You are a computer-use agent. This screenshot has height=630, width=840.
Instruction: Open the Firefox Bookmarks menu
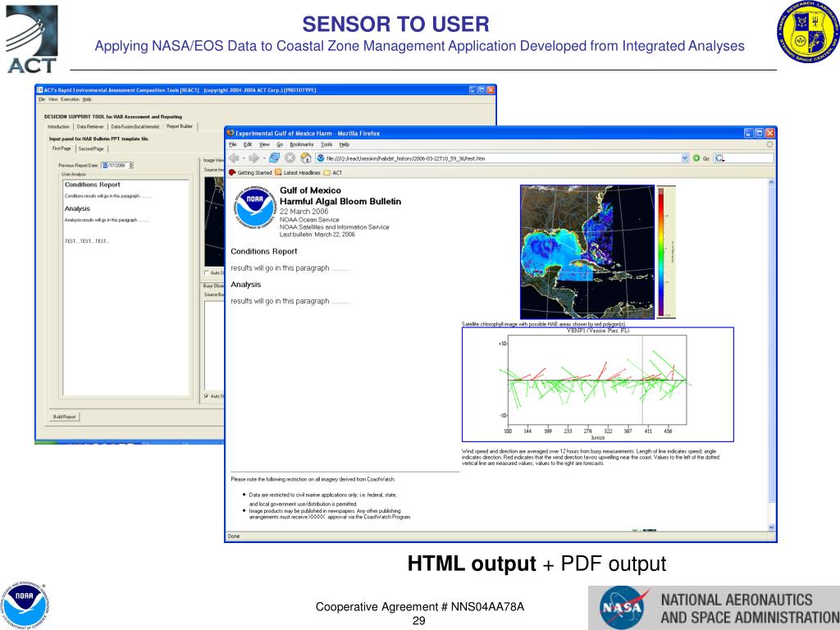tap(302, 144)
